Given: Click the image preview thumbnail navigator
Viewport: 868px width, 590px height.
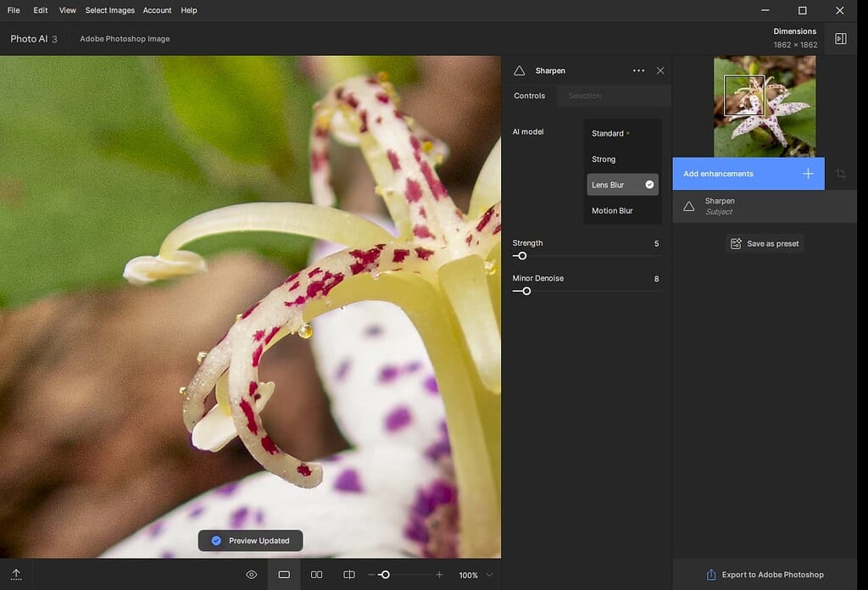Looking at the screenshot, I should point(764,103).
